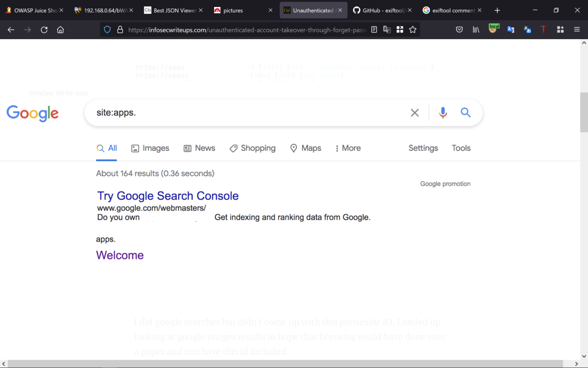Click the Google logo
This screenshot has height=368, width=588.
(x=32, y=113)
